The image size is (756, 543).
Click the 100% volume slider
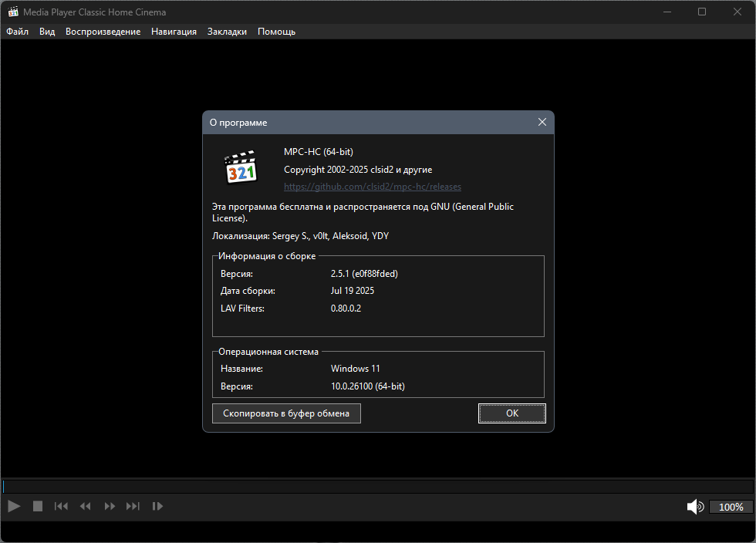(x=731, y=507)
